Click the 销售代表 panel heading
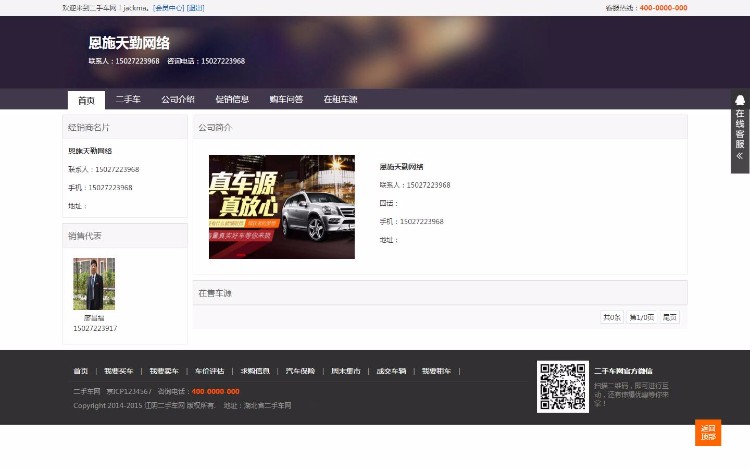750x469 pixels. point(85,236)
